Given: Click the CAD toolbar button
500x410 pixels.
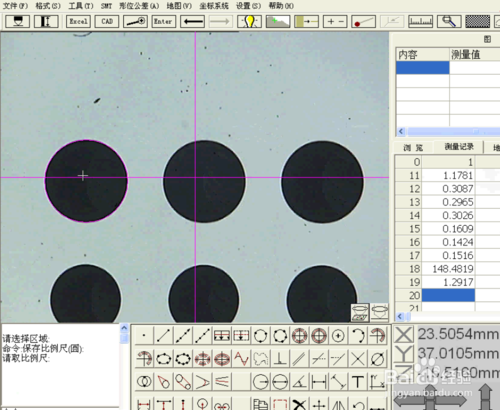Looking at the screenshot, I should [x=107, y=21].
